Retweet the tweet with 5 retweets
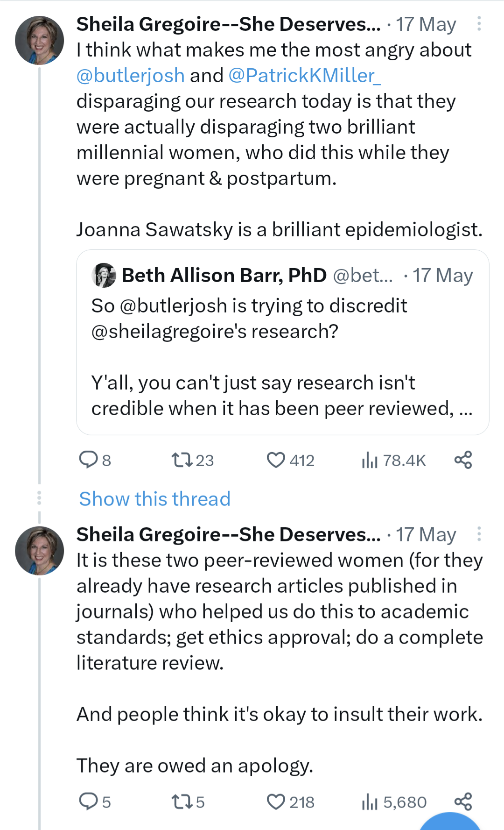 point(182,802)
